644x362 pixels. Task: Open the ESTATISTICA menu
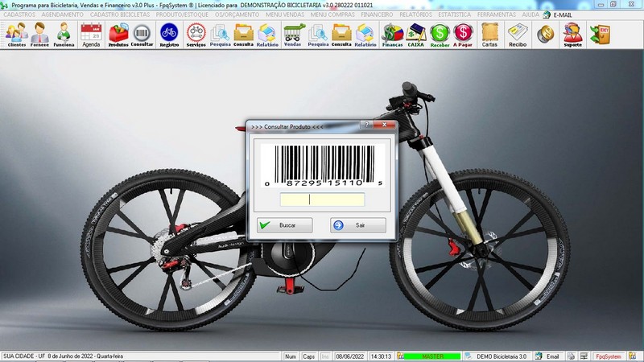[455, 14]
